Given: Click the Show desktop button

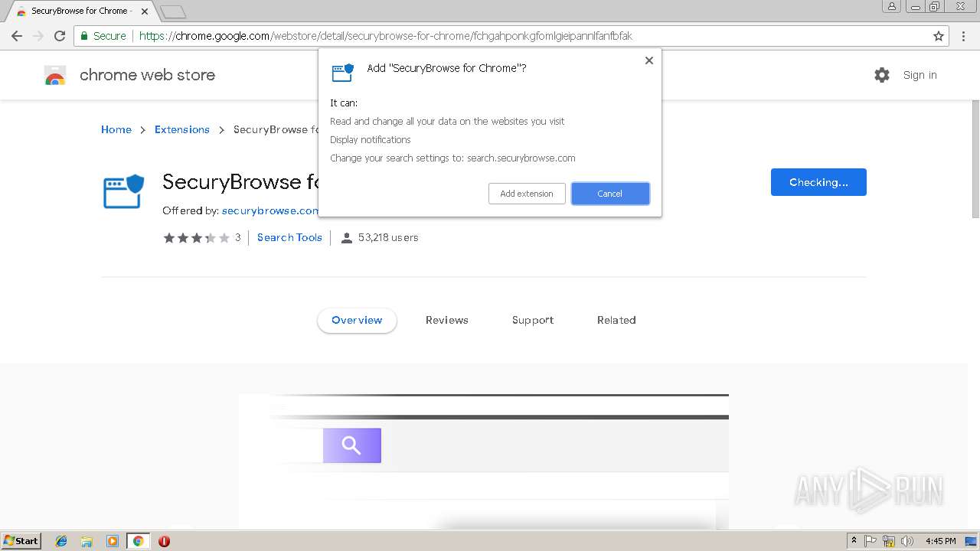Looking at the screenshot, I should pyautogui.click(x=972, y=541).
